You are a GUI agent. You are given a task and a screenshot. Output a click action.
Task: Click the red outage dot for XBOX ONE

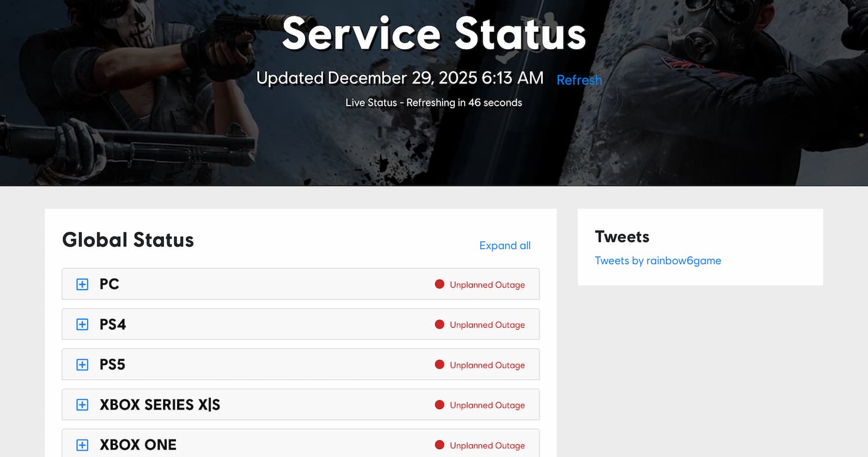point(439,445)
